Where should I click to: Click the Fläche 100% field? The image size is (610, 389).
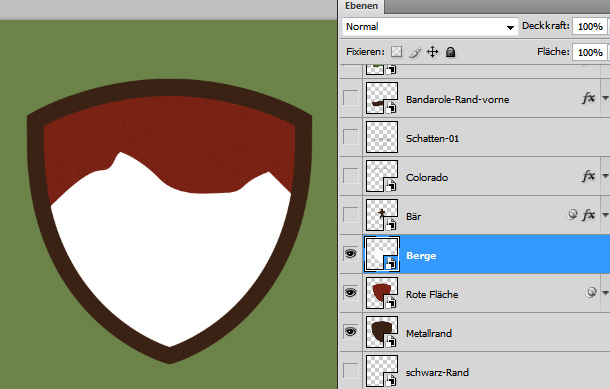pyautogui.click(x=590, y=52)
